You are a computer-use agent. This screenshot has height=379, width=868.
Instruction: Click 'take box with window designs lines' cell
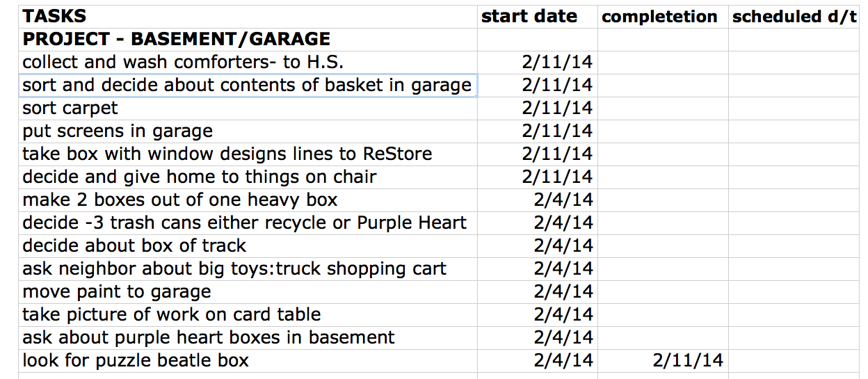(248, 154)
